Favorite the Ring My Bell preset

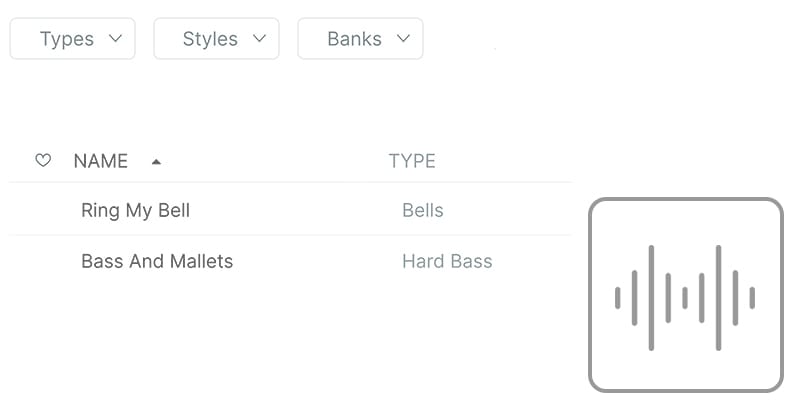coord(43,210)
